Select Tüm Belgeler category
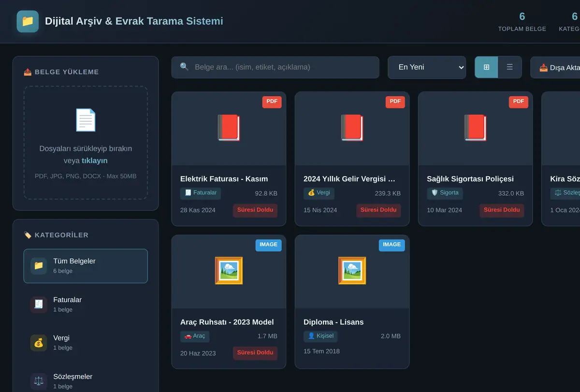The height and width of the screenshot is (392, 580). [86, 266]
